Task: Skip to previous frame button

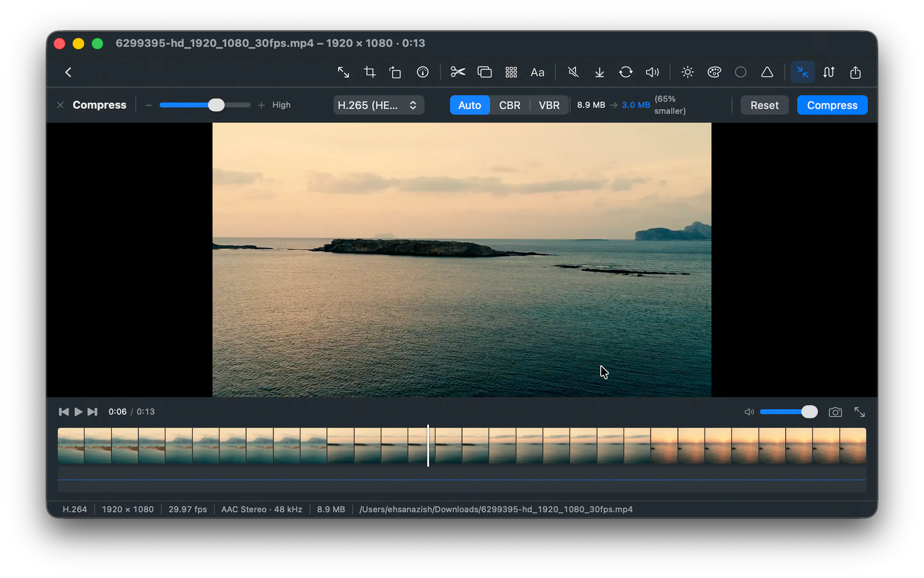Action: (x=64, y=412)
